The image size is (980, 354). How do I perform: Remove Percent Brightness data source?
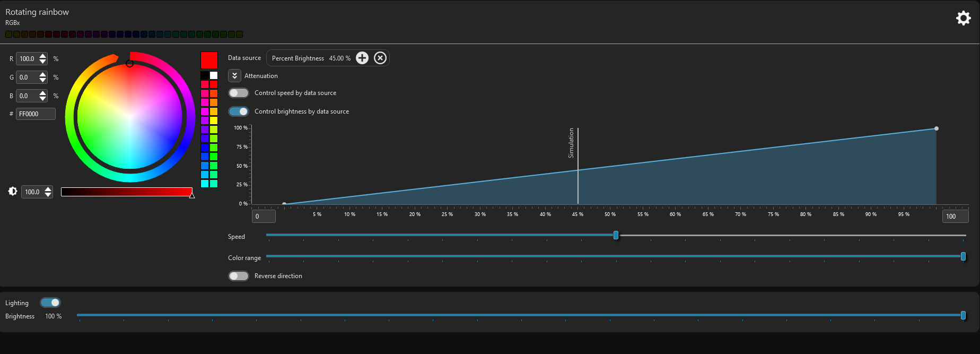[x=380, y=58]
